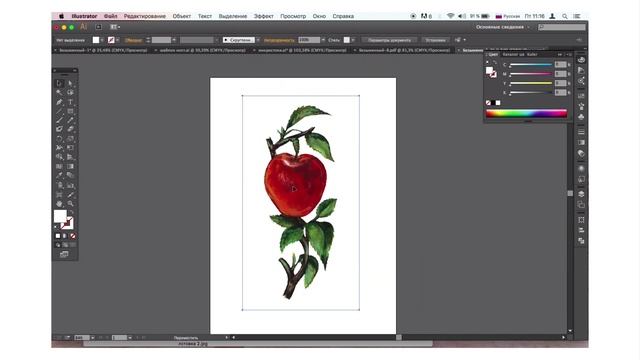
Task: Enable Draw Behind mode
Action: tap(65, 245)
